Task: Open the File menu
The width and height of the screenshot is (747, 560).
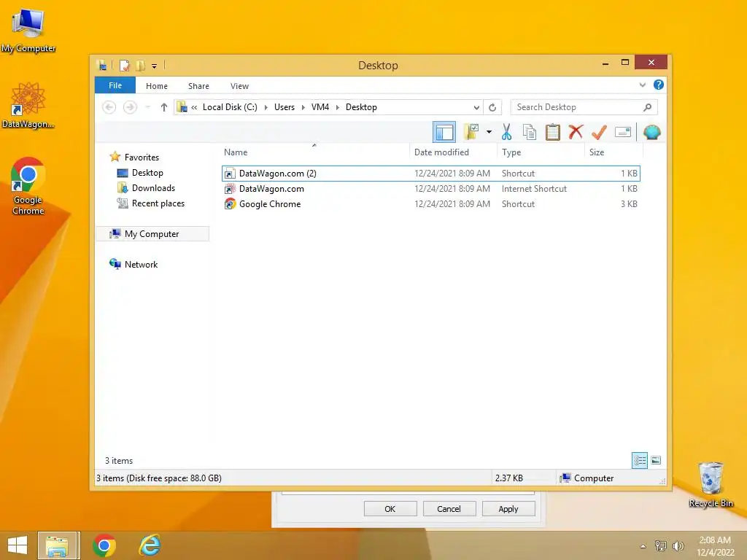Action: coord(115,85)
